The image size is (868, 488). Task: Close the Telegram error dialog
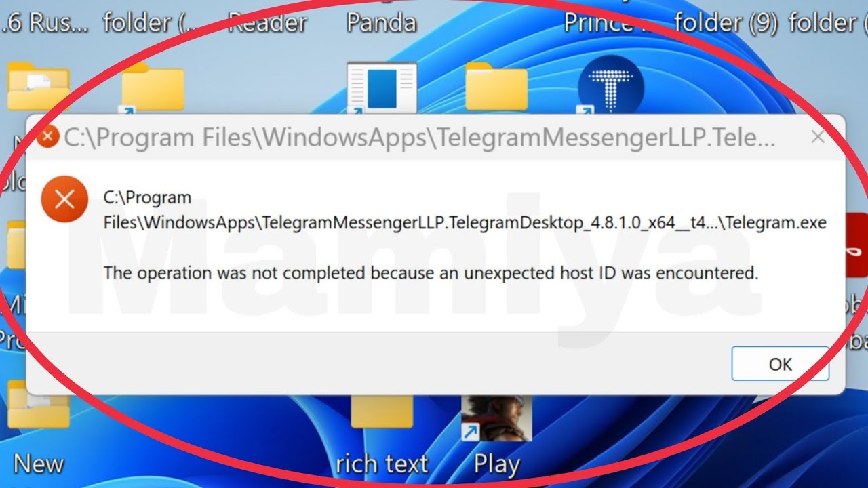[818, 138]
